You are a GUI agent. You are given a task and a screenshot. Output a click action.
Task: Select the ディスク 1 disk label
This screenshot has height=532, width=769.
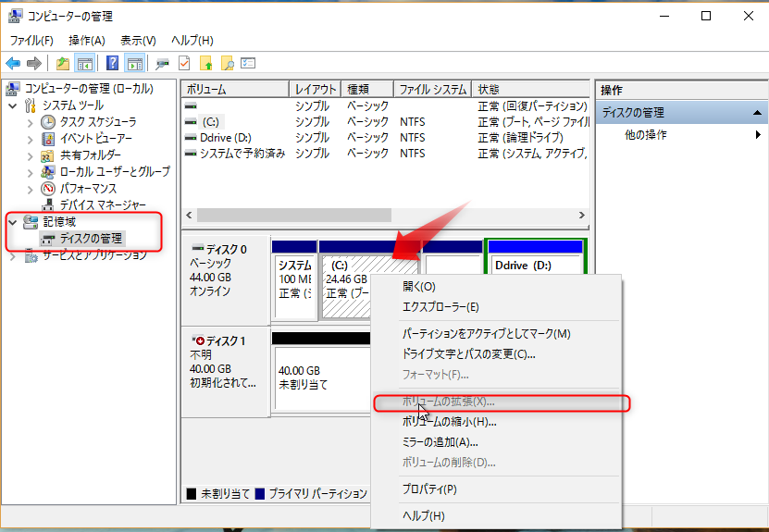[x=226, y=373]
